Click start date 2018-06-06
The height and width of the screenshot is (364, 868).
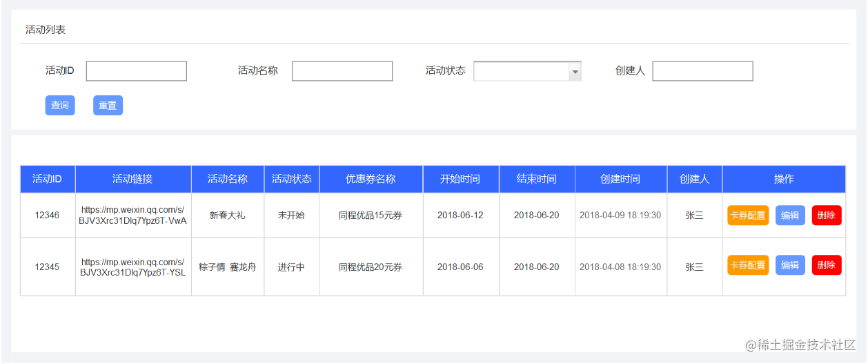[x=460, y=267]
